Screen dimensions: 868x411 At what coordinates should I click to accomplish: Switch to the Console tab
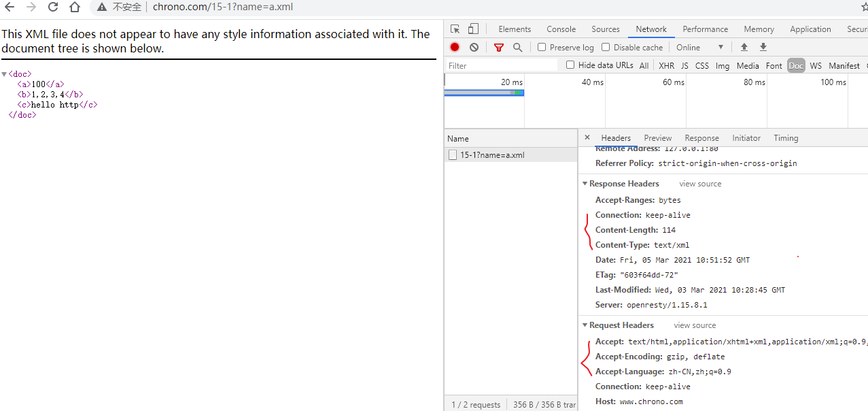(x=561, y=29)
